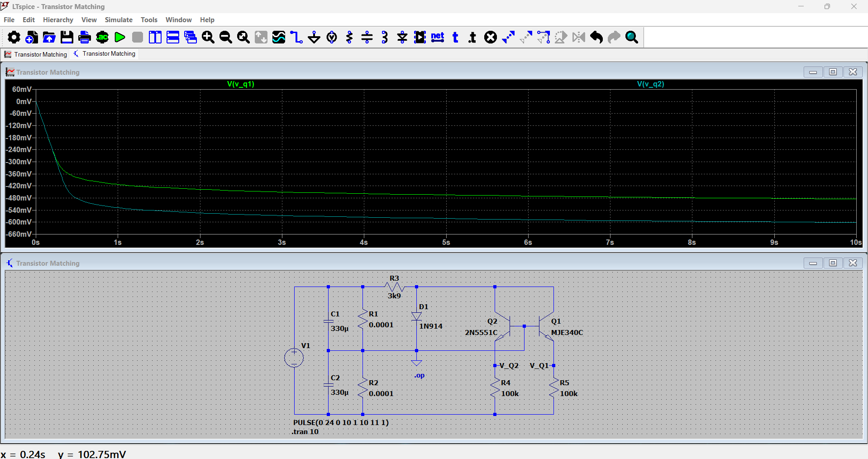Viewport: 868px width, 459px height.
Task: Open the Settings gear in toolbar
Action: pyautogui.click(x=14, y=37)
